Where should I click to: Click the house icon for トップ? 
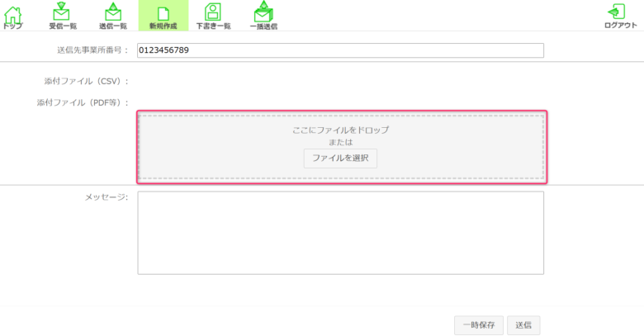(x=13, y=12)
